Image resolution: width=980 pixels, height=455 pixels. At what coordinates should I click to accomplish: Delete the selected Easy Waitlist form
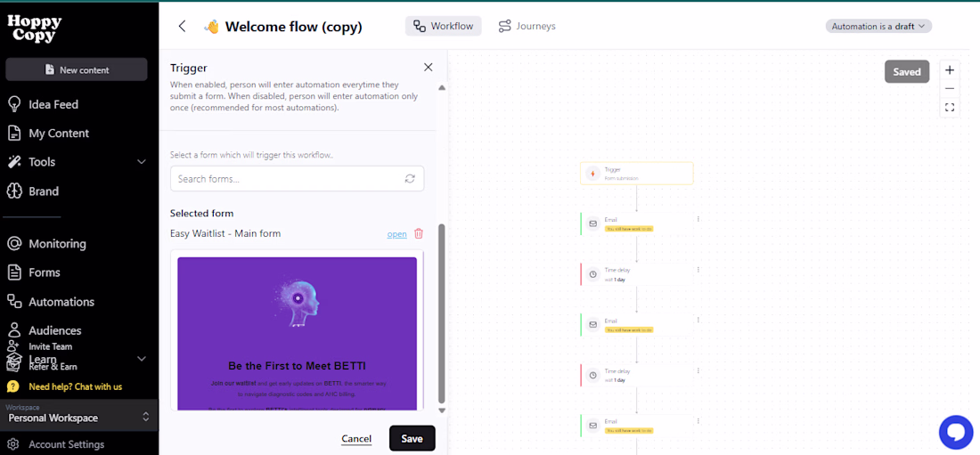click(419, 234)
